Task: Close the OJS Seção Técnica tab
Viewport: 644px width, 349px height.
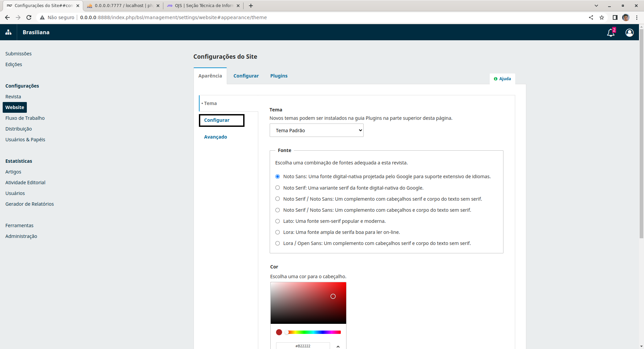Action: coord(238,6)
